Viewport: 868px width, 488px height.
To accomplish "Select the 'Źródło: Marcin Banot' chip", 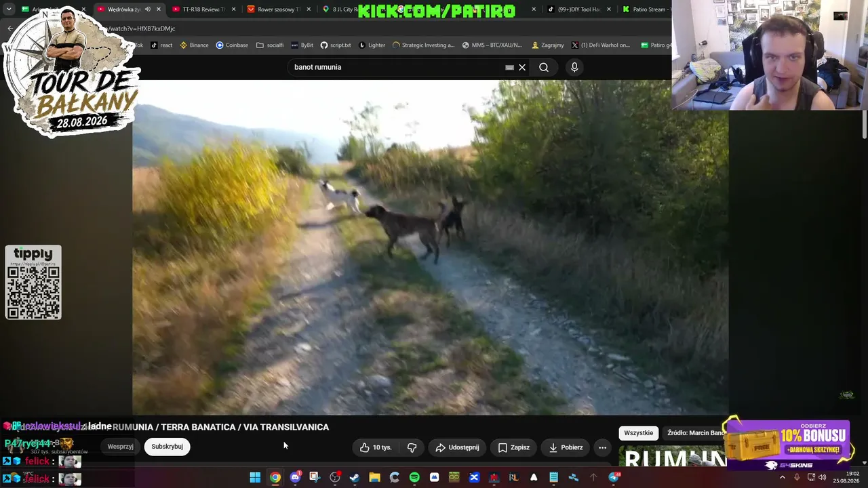I will tap(696, 433).
